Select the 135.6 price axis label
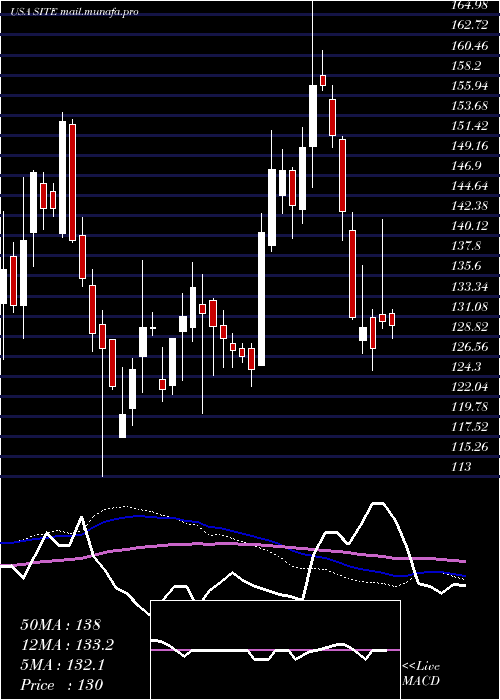This screenshot has width=500, height=700. [467, 267]
